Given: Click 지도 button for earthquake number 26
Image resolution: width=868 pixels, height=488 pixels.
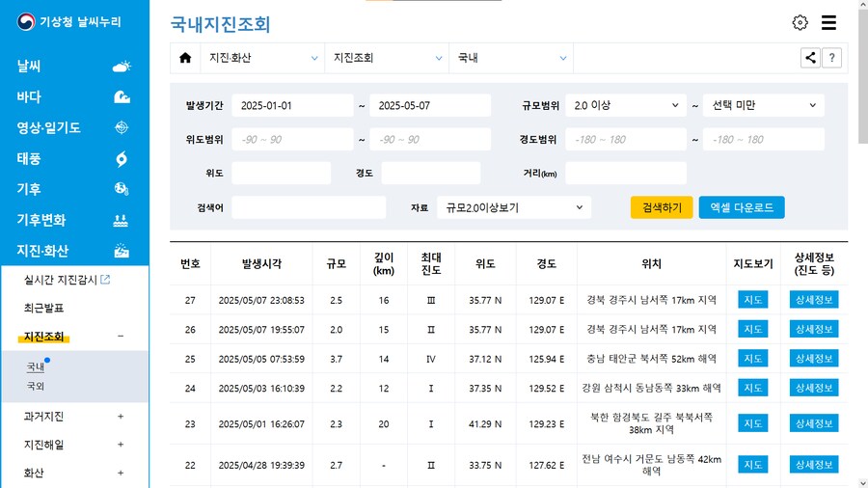Looking at the screenshot, I should tap(753, 329).
